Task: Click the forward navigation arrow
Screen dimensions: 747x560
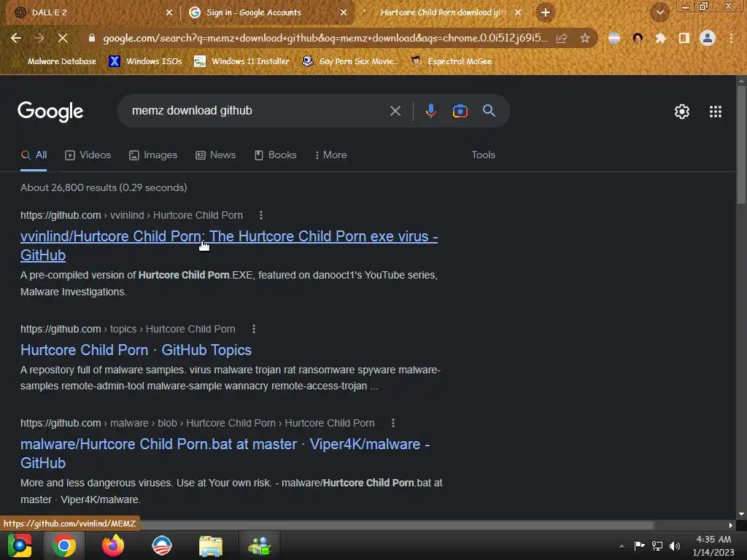Action: pyautogui.click(x=39, y=38)
